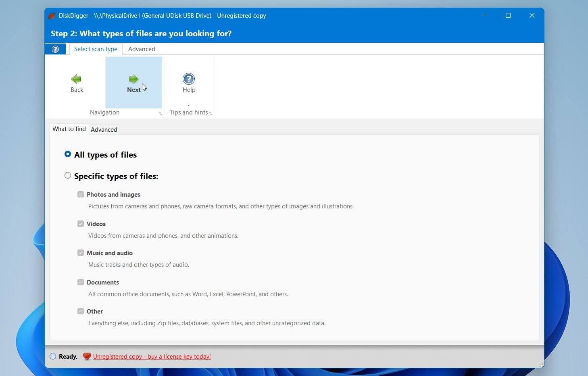Screen dimensions: 588x376
Task: Minimize the DiskDigger window
Action: pos(485,15)
